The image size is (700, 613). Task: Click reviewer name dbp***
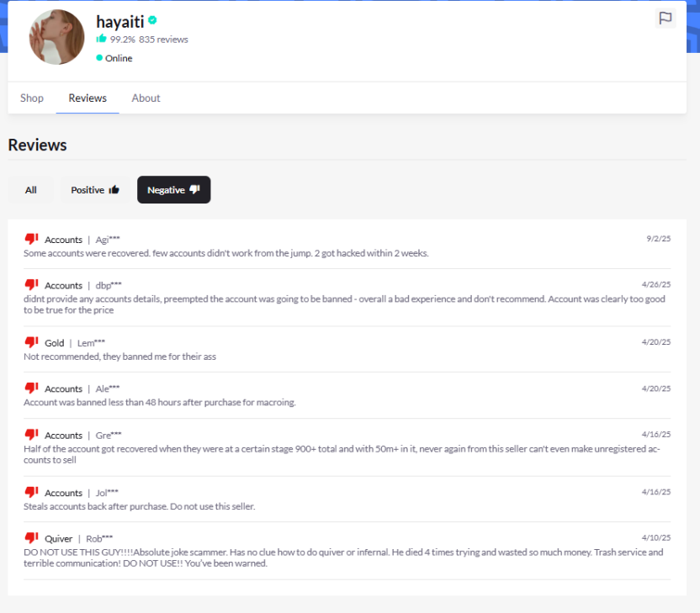pos(109,286)
